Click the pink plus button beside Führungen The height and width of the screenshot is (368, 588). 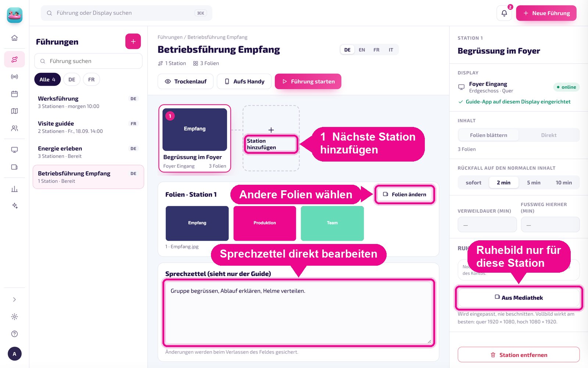point(133,42)
